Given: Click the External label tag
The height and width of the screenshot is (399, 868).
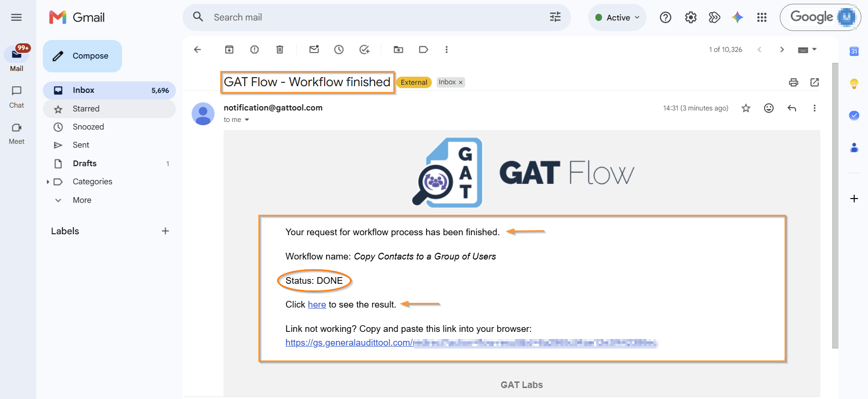Looking at the screenshot, I should point(414,82).
